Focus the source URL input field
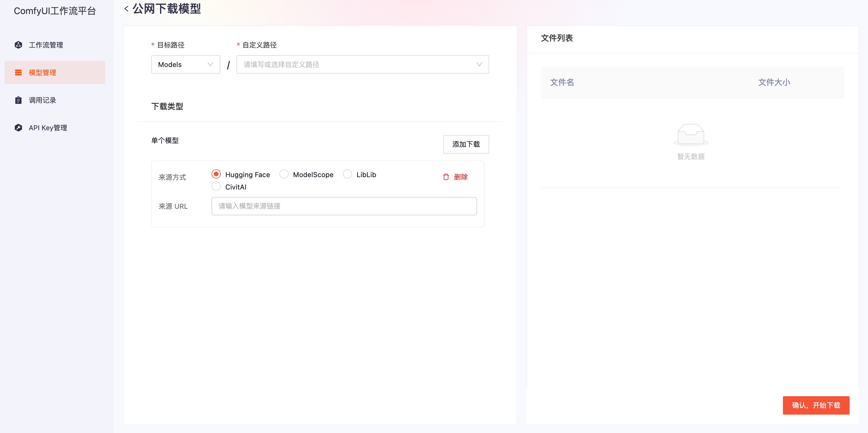Viewport: 868px width, 433px height. point(344,206)
